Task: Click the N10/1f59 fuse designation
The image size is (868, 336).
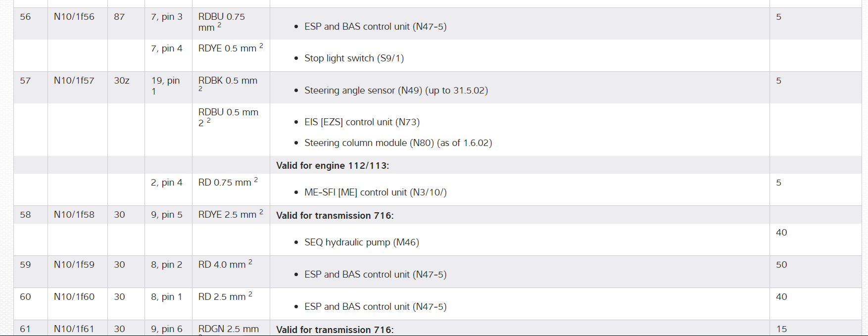Action: click(74, 265)
